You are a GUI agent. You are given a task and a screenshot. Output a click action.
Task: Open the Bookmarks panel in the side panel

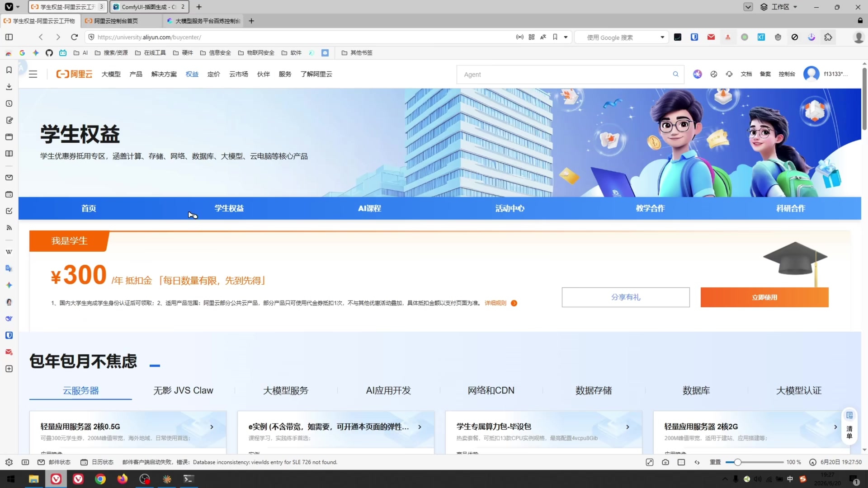click(9, 70)
